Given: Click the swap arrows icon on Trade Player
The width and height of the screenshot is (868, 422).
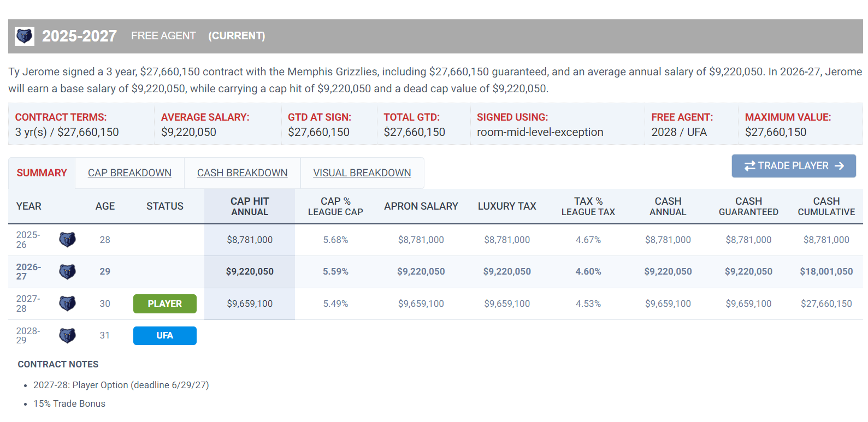Looking at the screenshot, I should pyautogui.click(x=750, y=166).
